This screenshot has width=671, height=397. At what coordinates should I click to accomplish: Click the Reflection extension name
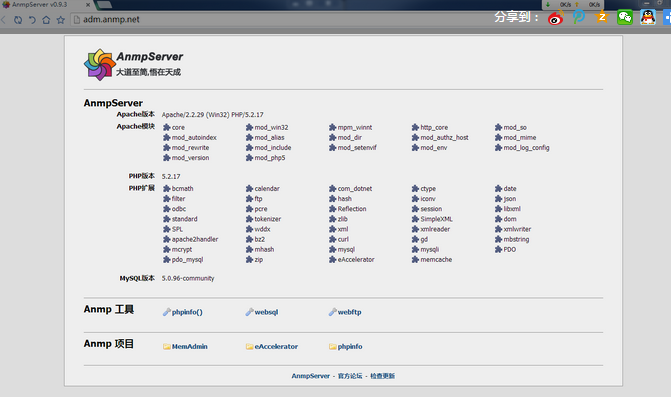click(352, 209)
